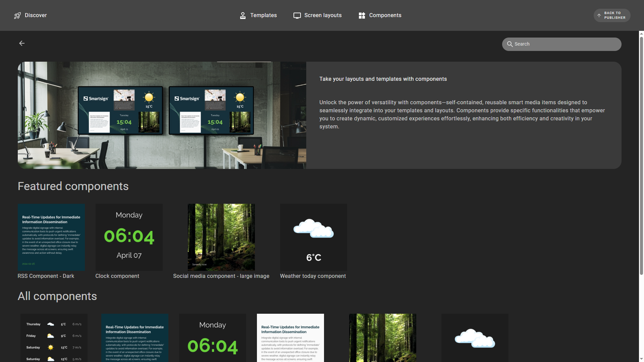Open the Templates tab
Image resolution: width=644 pixels, height=362 pixels.
point(258,15)
